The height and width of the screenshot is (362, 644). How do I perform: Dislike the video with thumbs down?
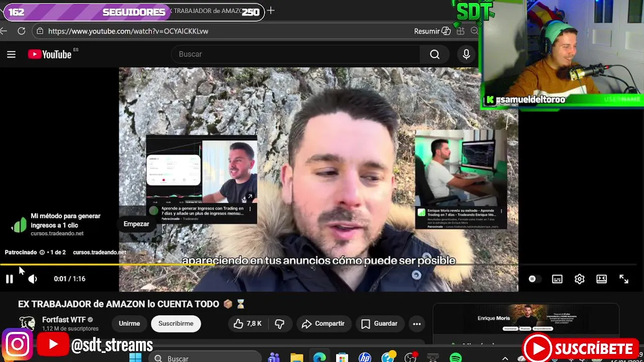click(280, 324)
